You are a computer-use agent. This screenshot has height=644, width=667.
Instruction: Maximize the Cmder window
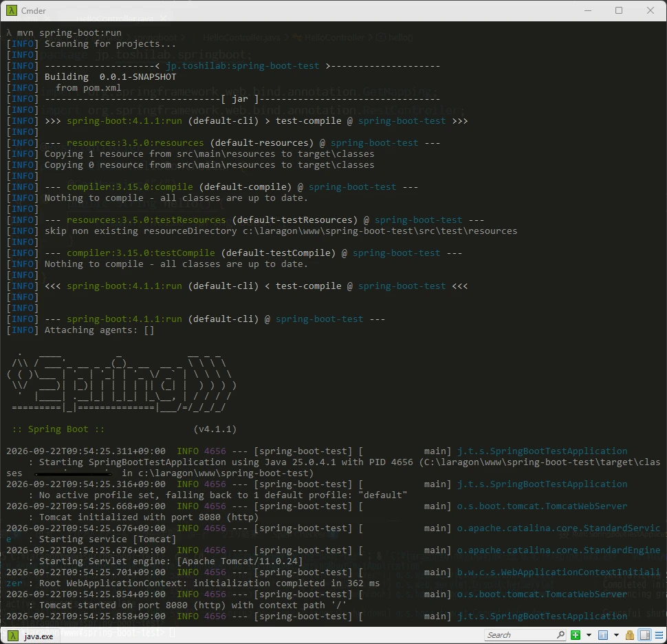coord(619,10)
